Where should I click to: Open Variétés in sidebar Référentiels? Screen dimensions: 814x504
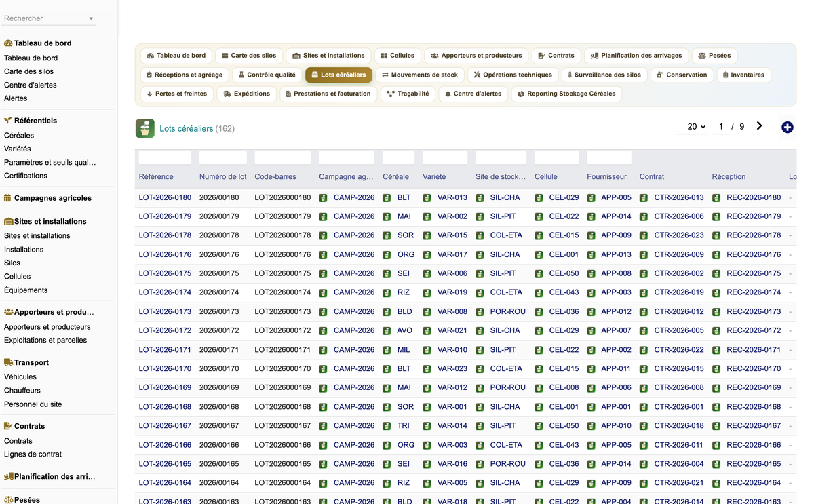click(18, 149)
